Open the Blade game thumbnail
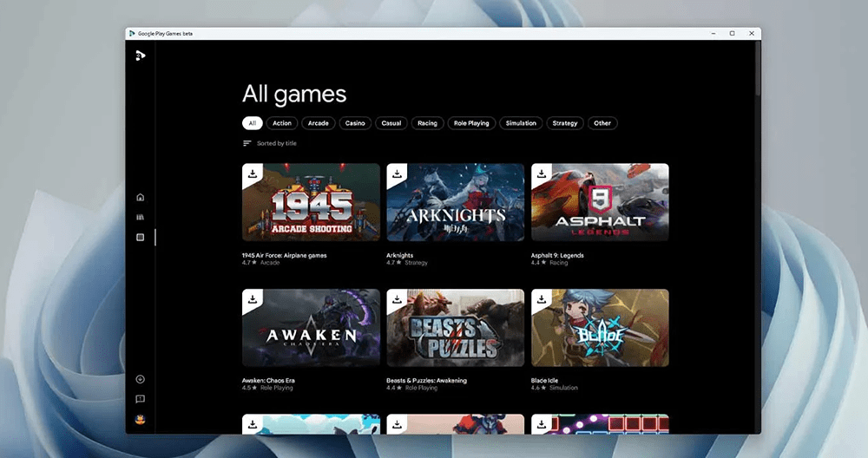868x458 pixels. coord(600,328)
